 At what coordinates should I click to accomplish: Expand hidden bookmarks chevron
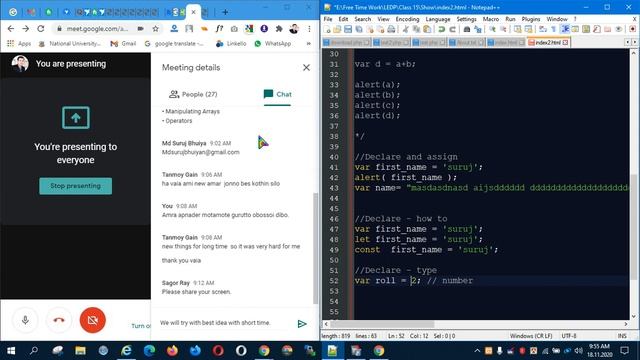pos(309,43)
